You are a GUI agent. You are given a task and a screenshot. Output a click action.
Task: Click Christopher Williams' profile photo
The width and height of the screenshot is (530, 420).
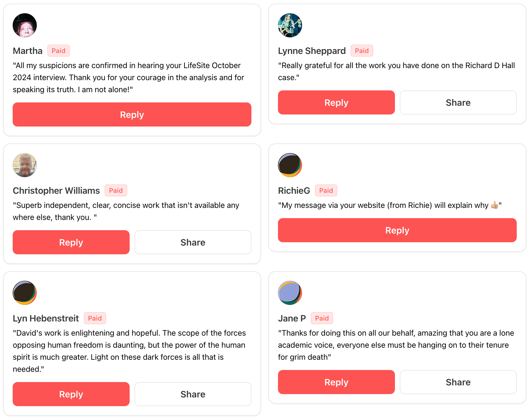25,165
